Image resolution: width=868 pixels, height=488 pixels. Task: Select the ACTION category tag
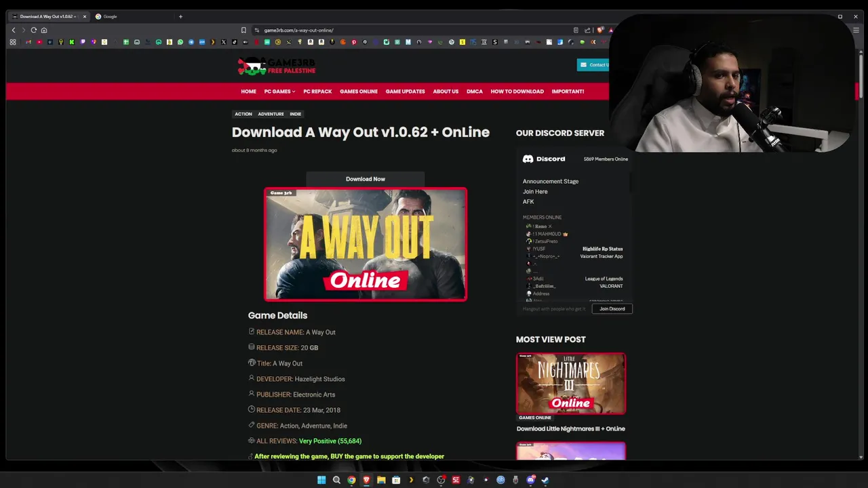tap(243, 114)
